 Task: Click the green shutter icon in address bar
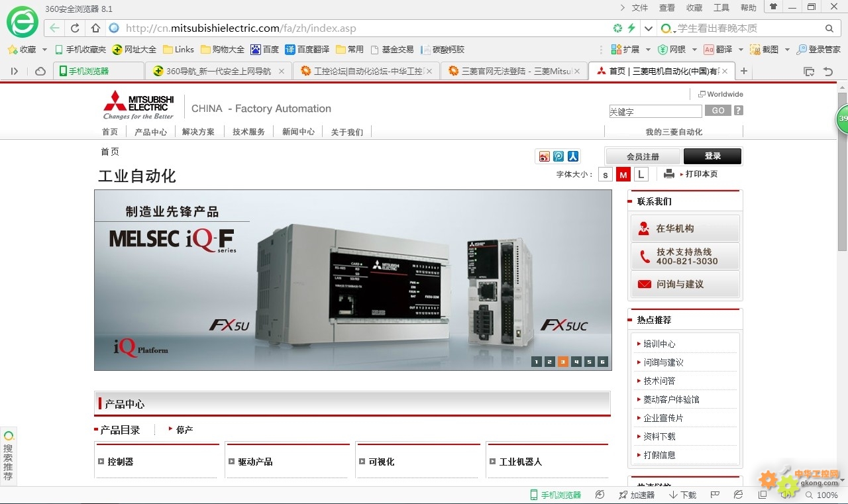coord(617,28)
